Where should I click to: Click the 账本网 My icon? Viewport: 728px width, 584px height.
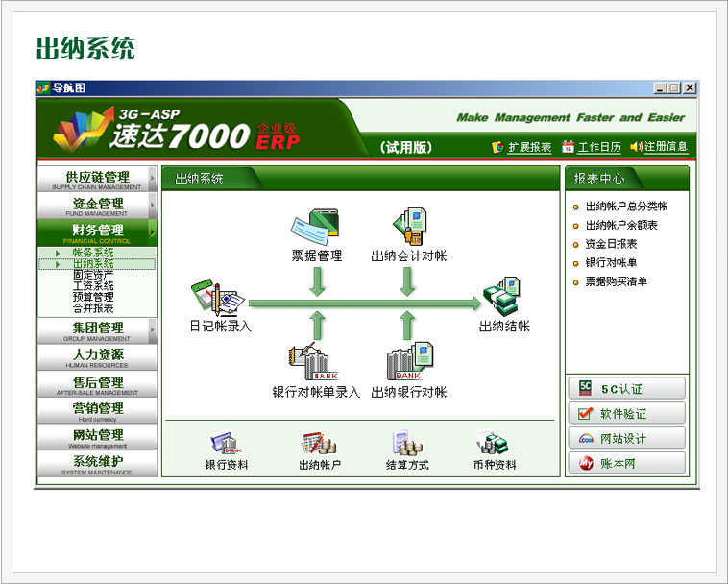point(586,463)
